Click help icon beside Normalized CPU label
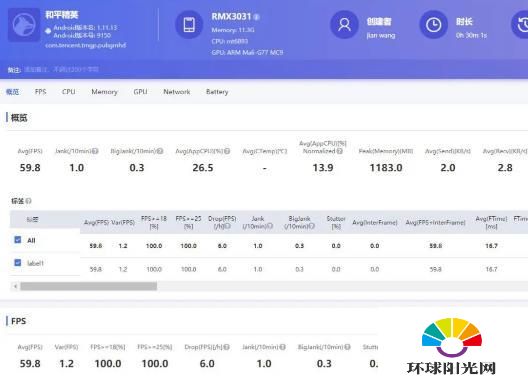Image resolution: width=528 pixels, height=384 pixels. coord(339,151)
